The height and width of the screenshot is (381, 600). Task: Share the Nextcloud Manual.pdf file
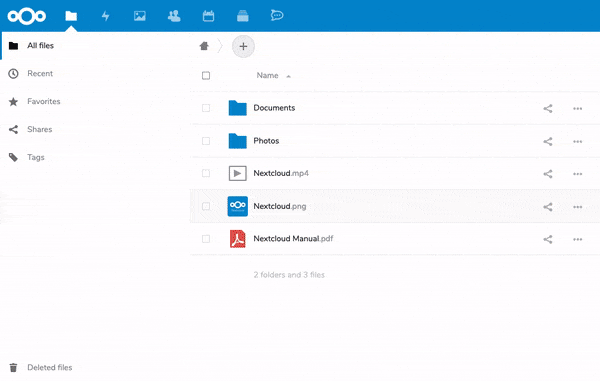[548, 239]
